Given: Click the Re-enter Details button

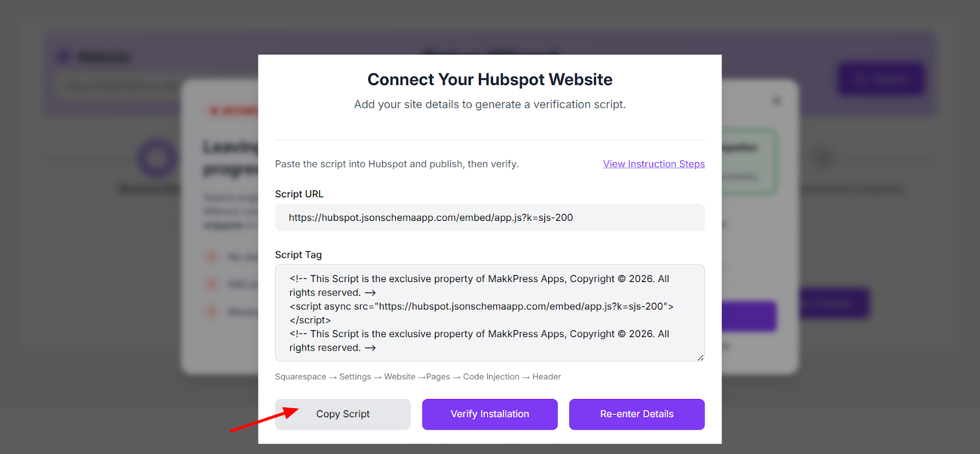Looking at the screenshot, I should [636, 414].
